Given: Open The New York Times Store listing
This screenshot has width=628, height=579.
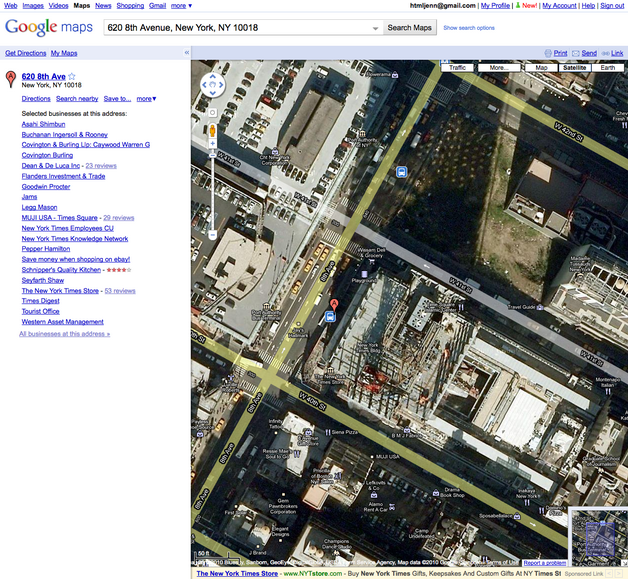Looking at the screenshot, I should coord(60,291).
